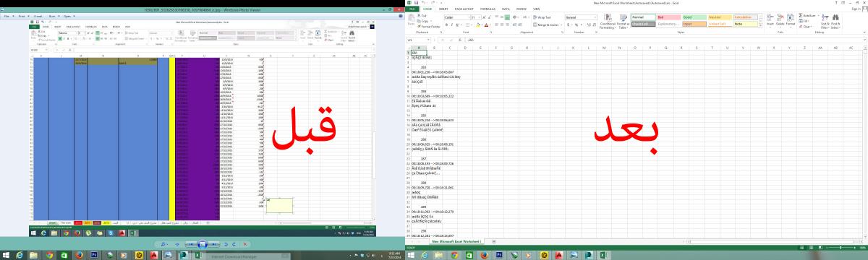Click the Photo Viewer slideshow play button

(203, 245)
